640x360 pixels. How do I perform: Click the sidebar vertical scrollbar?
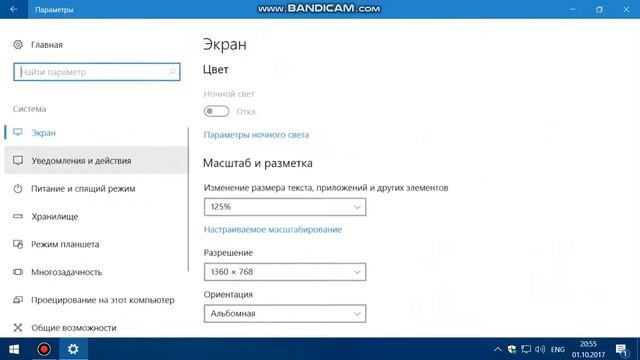188,200
